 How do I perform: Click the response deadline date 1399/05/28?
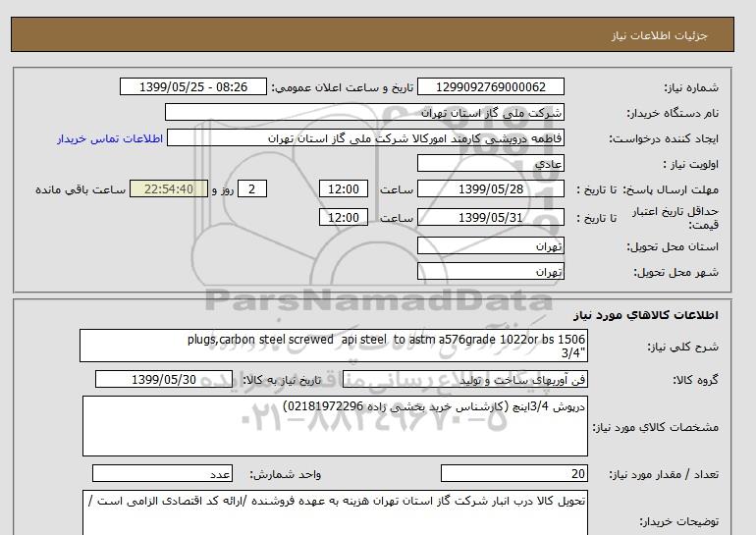click(x=490, y=188)
